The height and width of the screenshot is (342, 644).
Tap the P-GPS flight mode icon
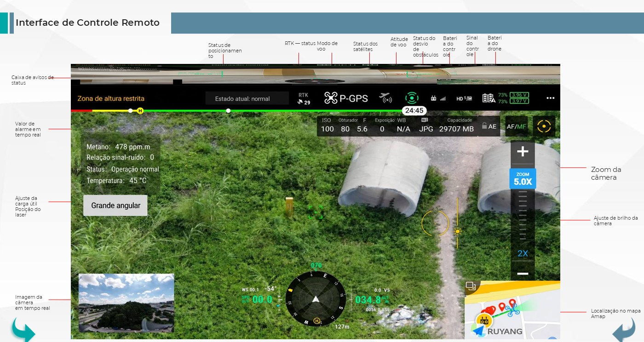[x=346, y=98]
